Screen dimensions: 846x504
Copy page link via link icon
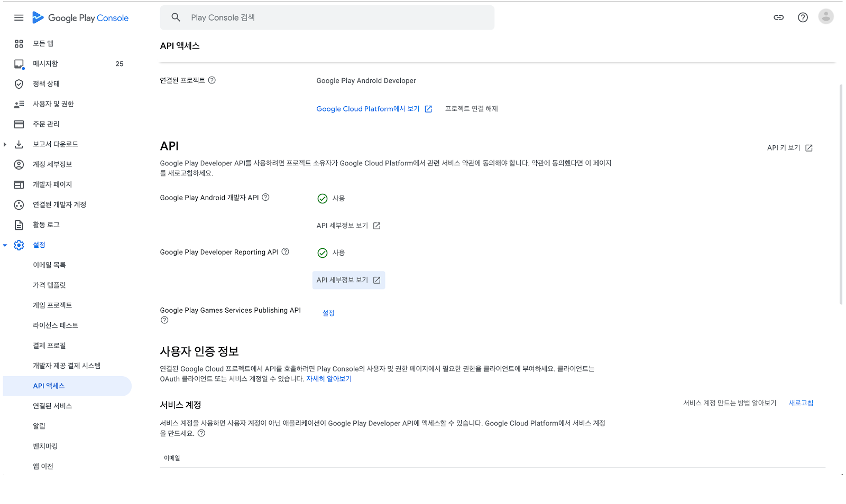coord(778,17)
